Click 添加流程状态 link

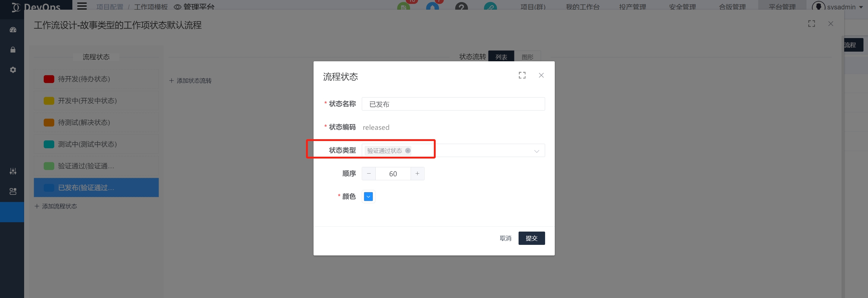(56, 206)
